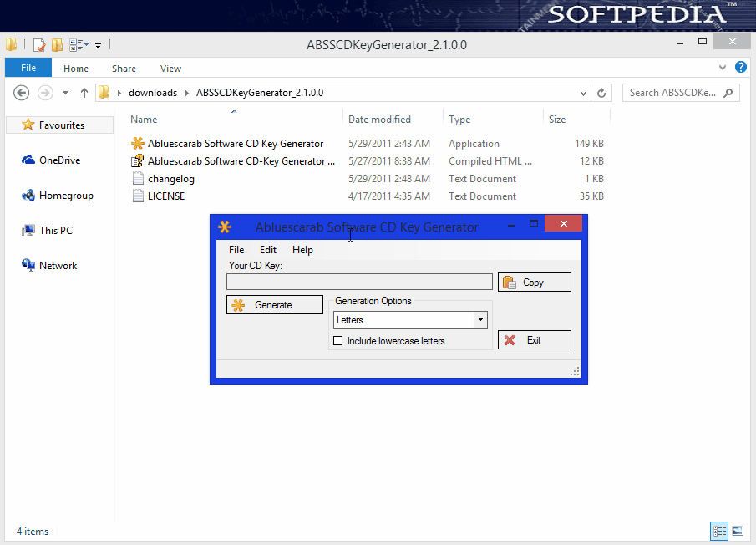Select Network in the navigation pane
Image resolution: width=756 pixels, height=545 pixels.
[58, 266]
